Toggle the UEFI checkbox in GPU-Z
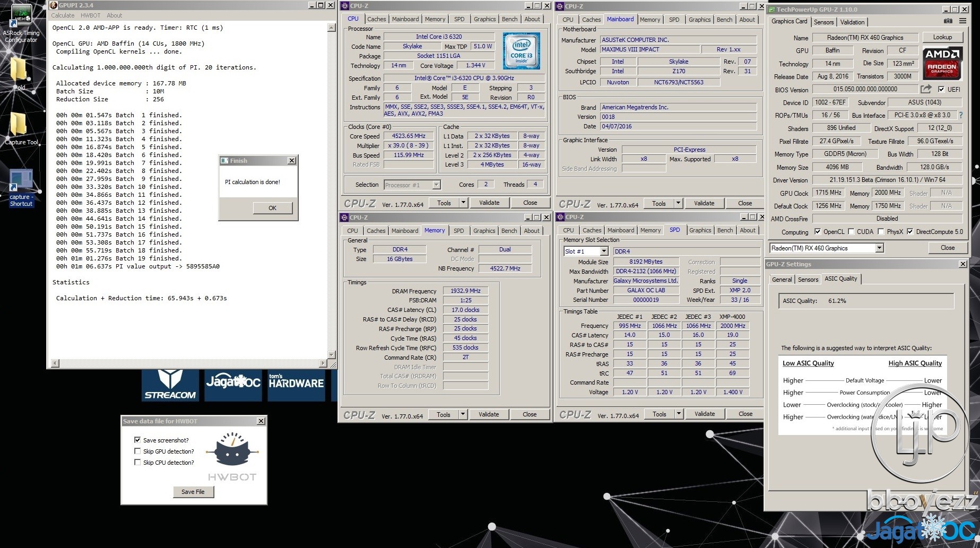Viewport: 980px width, 548px height. click(941, 89)
